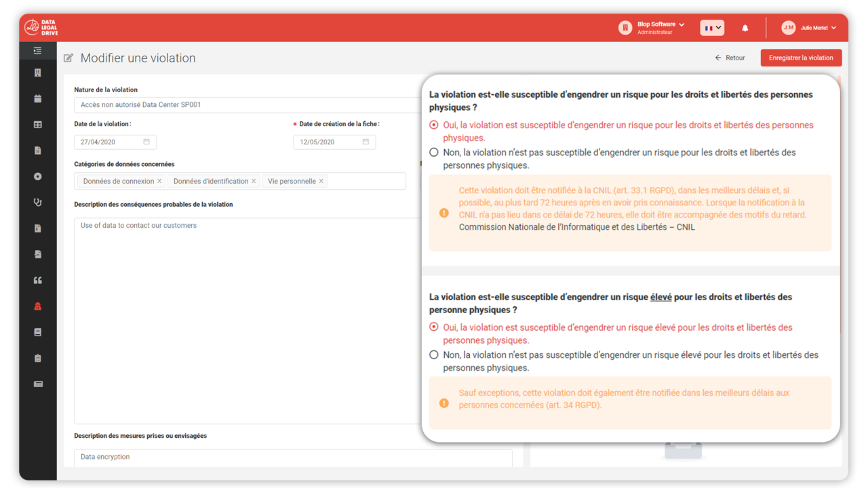Screen dimensions: 868x488
Task: Click the Modifier une violation heading
Action: (x=138, y=58)
